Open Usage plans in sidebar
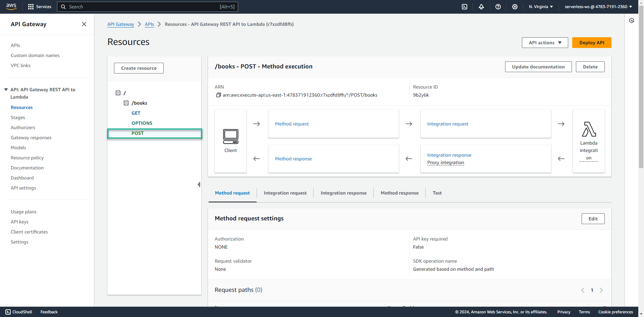The image size is (644, 317). pos(23,212)
